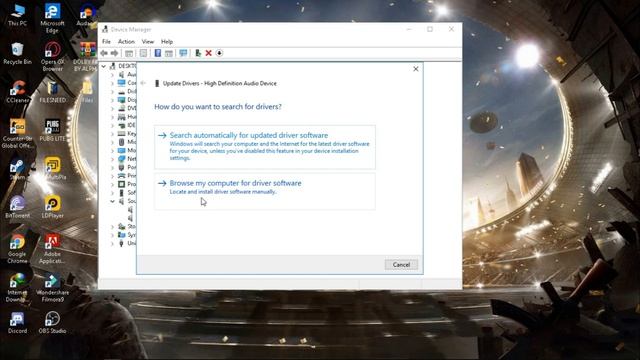Screen dimensions: 640x360
Task: Open Microsoft Edge desktop shortcut
Action: (52, 18)
